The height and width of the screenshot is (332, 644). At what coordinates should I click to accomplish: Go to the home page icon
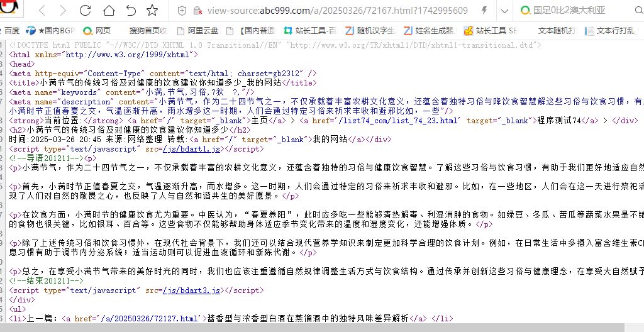109,11
